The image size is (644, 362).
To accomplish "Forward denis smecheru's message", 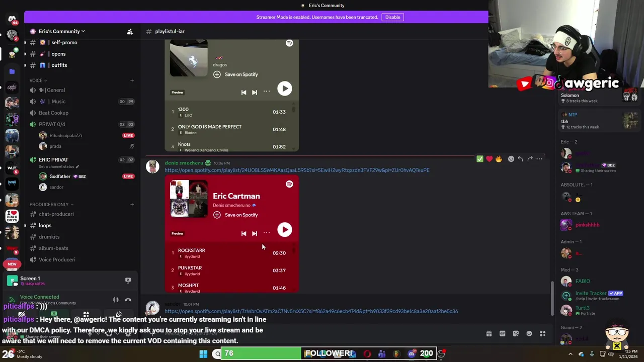I will pos(530,159).
